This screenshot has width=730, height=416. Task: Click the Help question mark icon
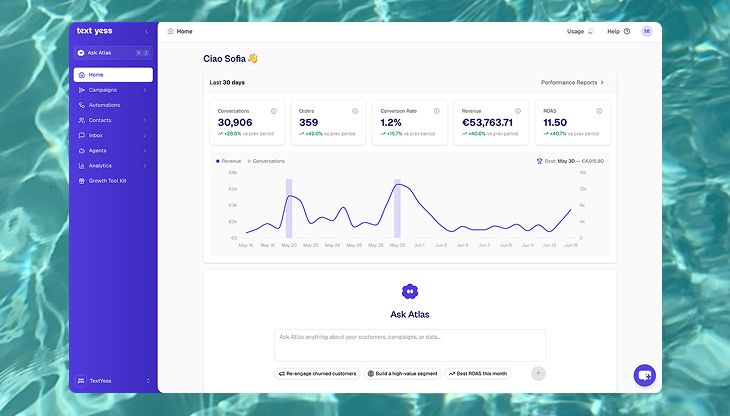627,32
